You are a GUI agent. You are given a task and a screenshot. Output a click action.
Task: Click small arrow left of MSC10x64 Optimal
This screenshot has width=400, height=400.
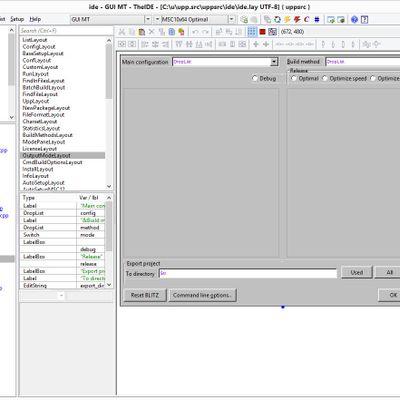[x=157, y=19]
